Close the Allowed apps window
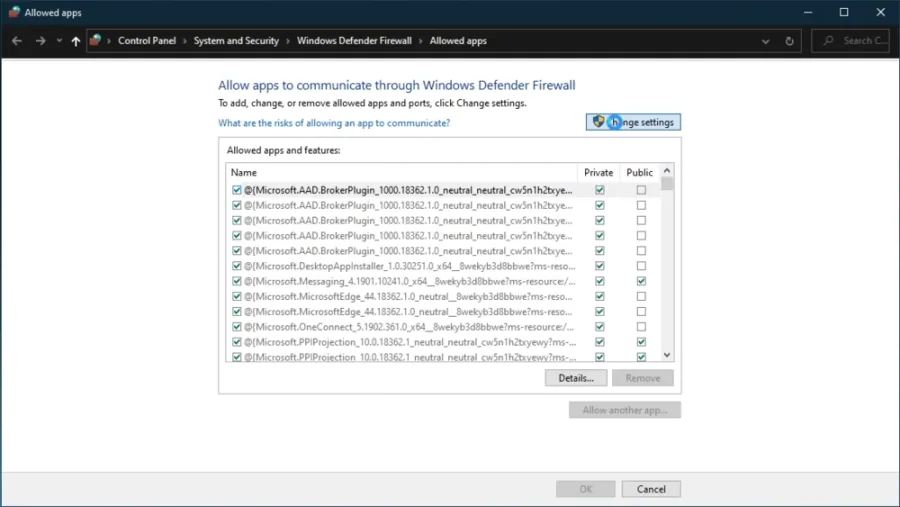The height and width of the screenshot is (507, 900). click(x=880, y=12)
